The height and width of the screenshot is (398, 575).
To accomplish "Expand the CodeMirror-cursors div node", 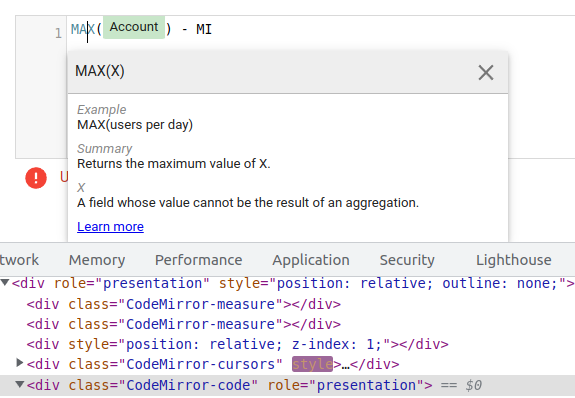I will pyautogui.click(x=20, y=363).
